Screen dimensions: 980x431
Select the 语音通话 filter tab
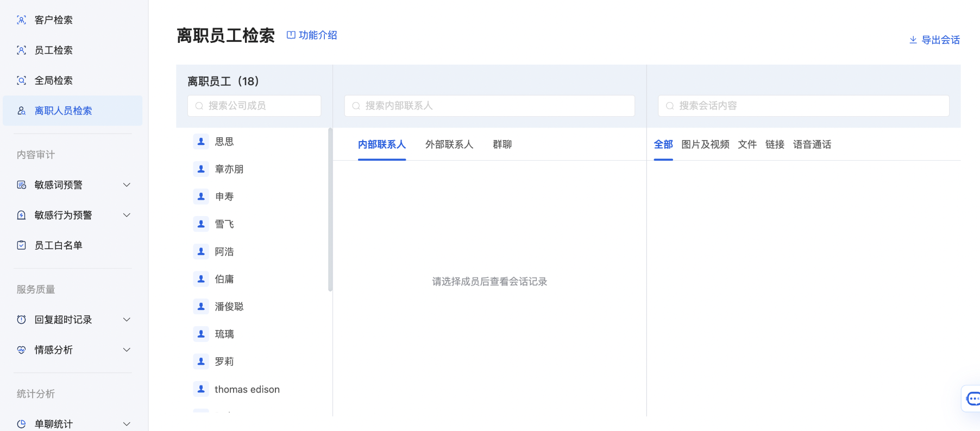coord(812,144)
